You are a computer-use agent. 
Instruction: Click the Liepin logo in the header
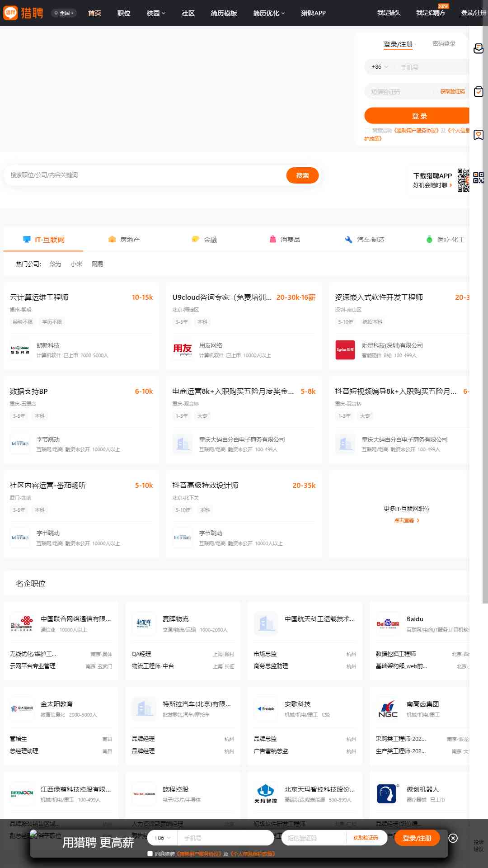click(23, 13)
